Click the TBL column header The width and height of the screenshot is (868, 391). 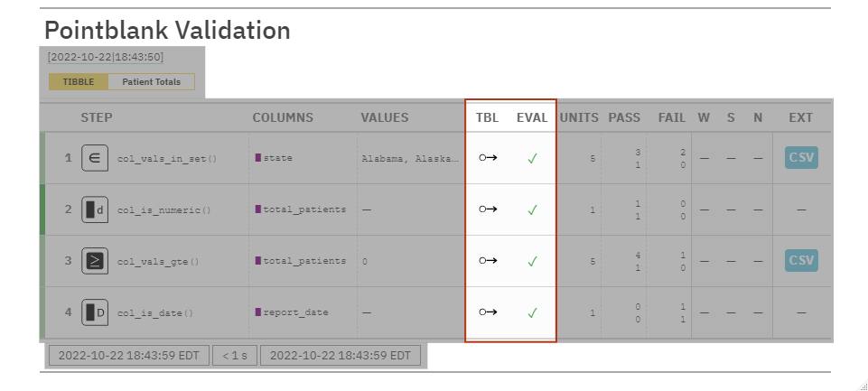pos(487,117)
